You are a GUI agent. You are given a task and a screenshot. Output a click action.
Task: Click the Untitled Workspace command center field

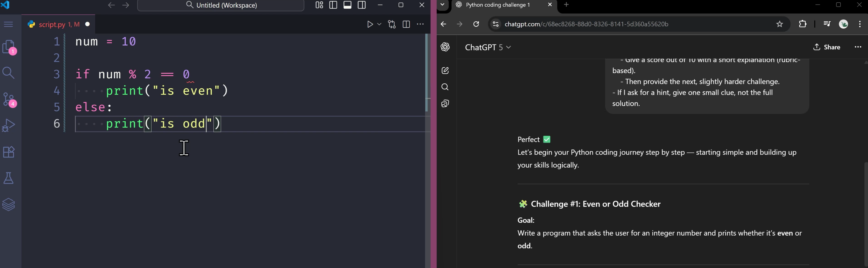coord(221,5)
